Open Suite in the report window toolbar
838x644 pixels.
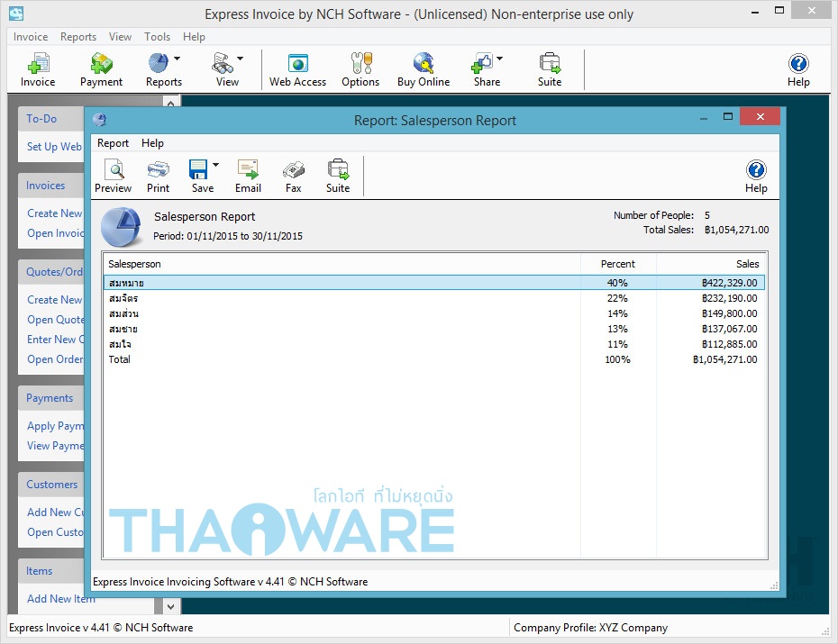pyautogui.click(x=338, y=177)
